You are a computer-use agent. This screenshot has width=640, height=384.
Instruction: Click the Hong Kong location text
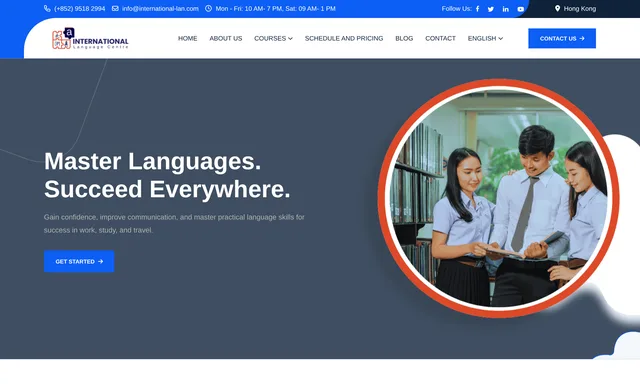coord(580,9)
